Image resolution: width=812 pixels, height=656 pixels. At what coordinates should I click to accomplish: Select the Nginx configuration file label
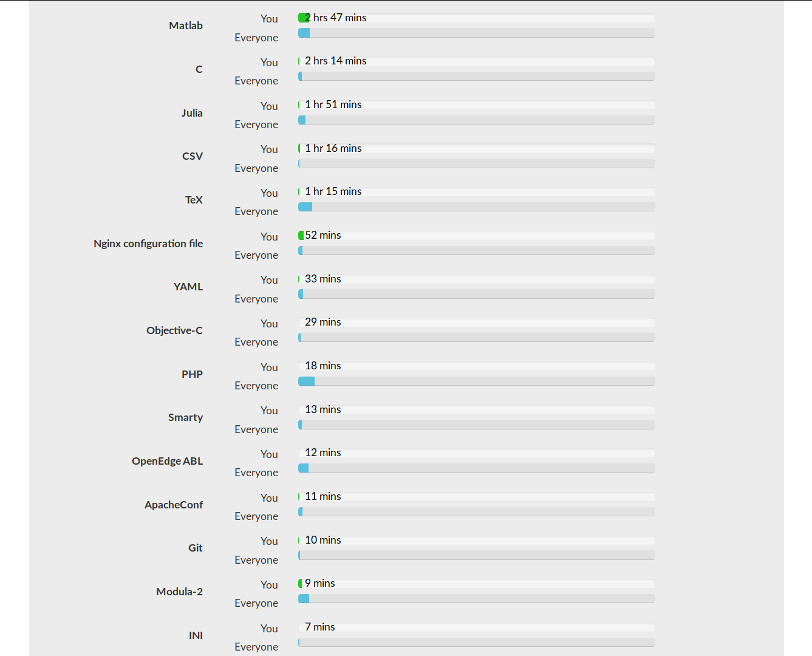pos(148,244)
